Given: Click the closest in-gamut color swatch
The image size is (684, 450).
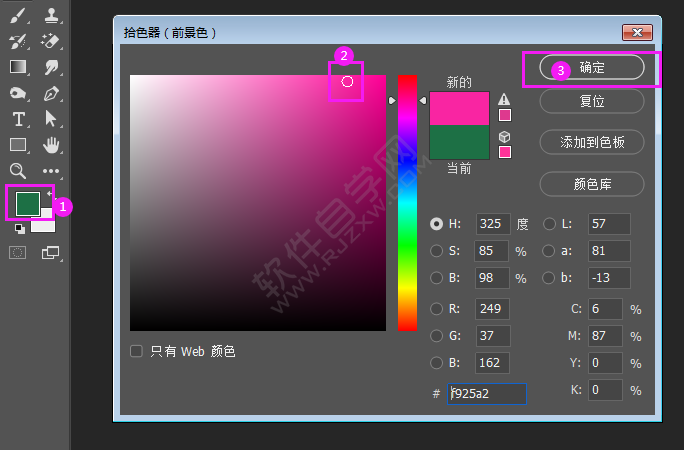Looking at the screenshot, I should click(x=505, y=115).
